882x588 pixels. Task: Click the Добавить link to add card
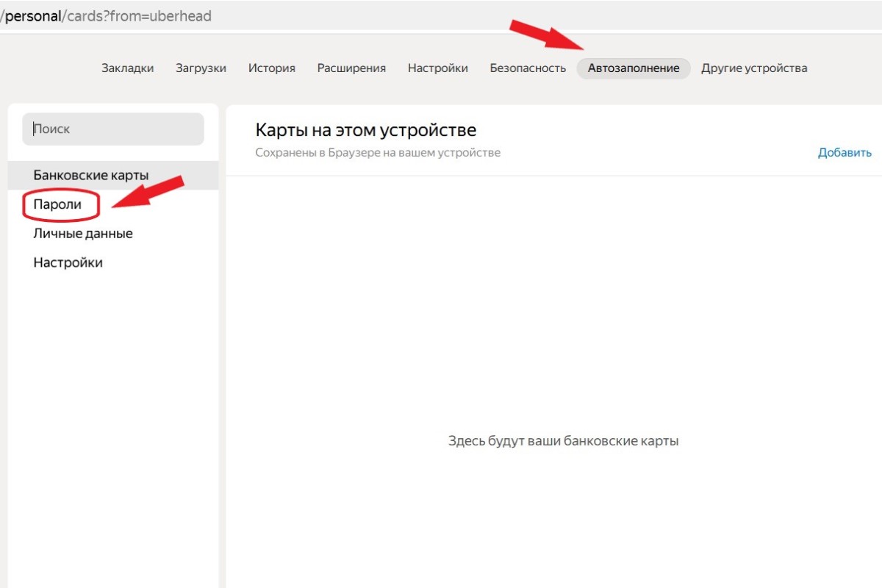pos(845,153)
